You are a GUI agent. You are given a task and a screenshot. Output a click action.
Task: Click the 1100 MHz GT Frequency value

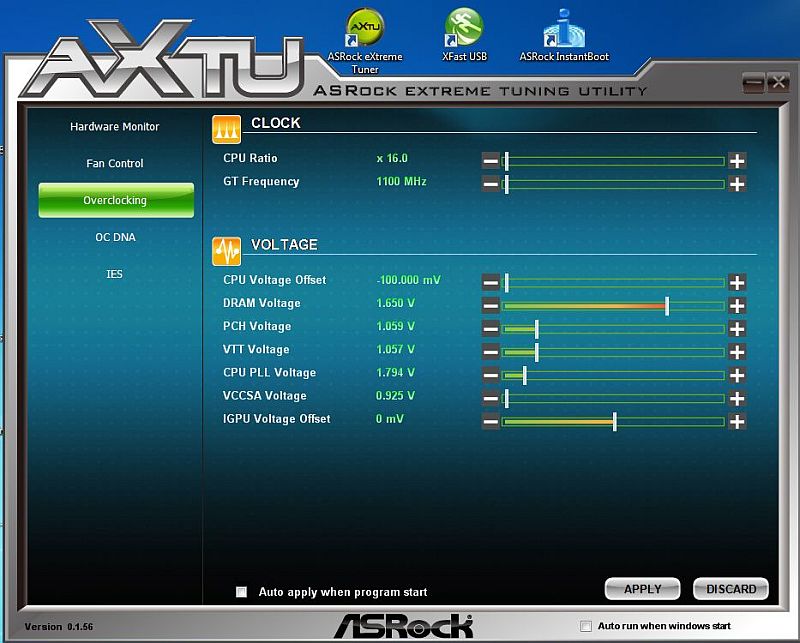coord(401,181)
